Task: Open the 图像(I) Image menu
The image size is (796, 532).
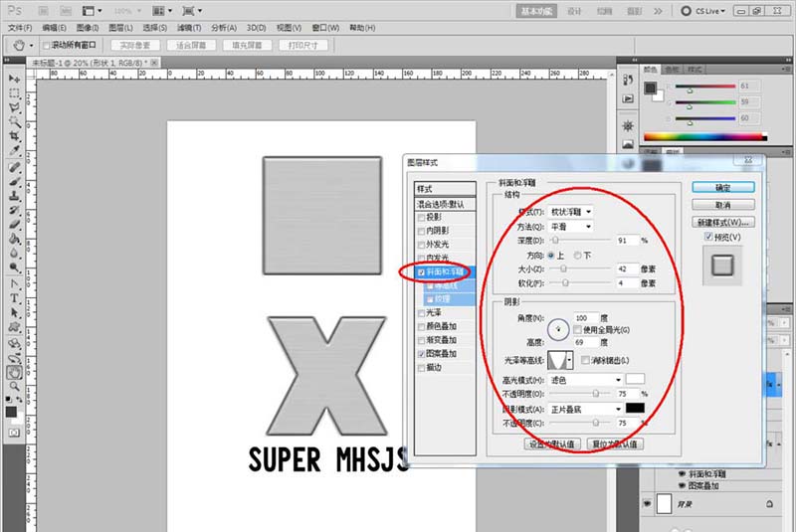Action: [x=88, y=28]
